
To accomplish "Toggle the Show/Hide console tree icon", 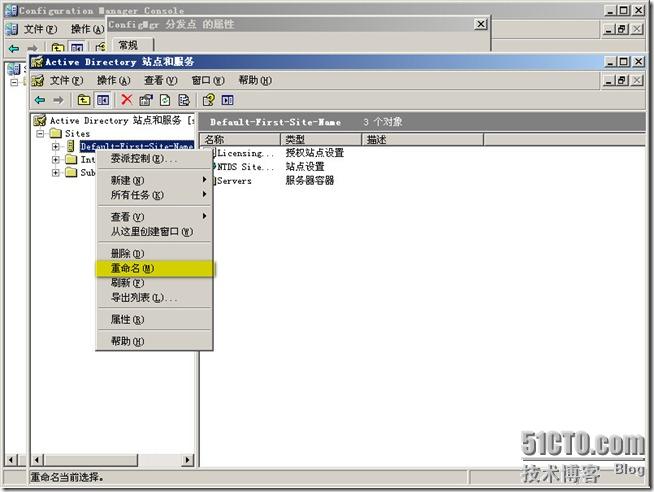I will (x=103, y=100).
